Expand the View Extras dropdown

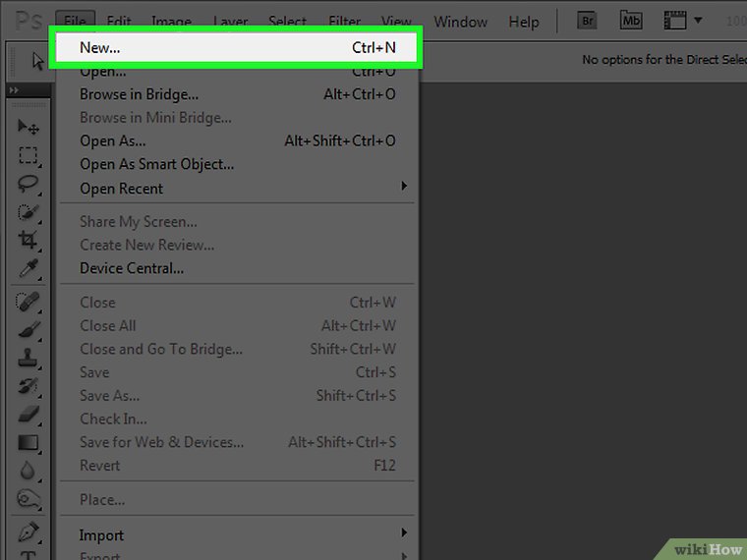coord(685,21)
